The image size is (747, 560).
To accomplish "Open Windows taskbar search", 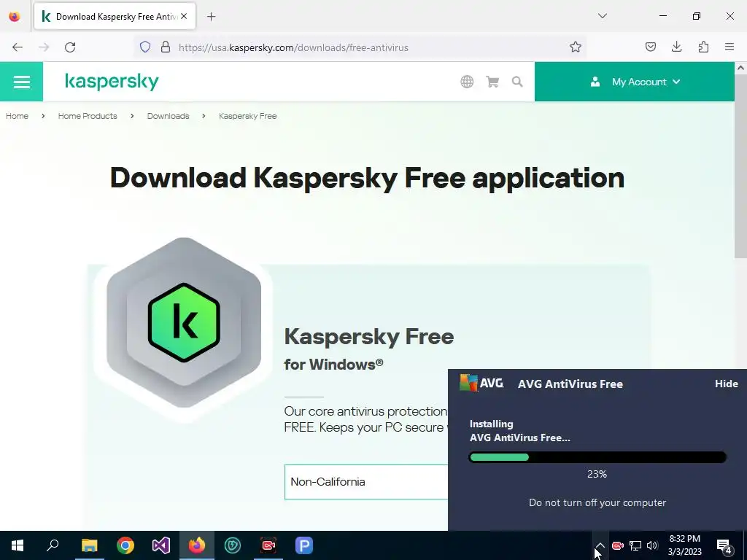I will 53,545.
